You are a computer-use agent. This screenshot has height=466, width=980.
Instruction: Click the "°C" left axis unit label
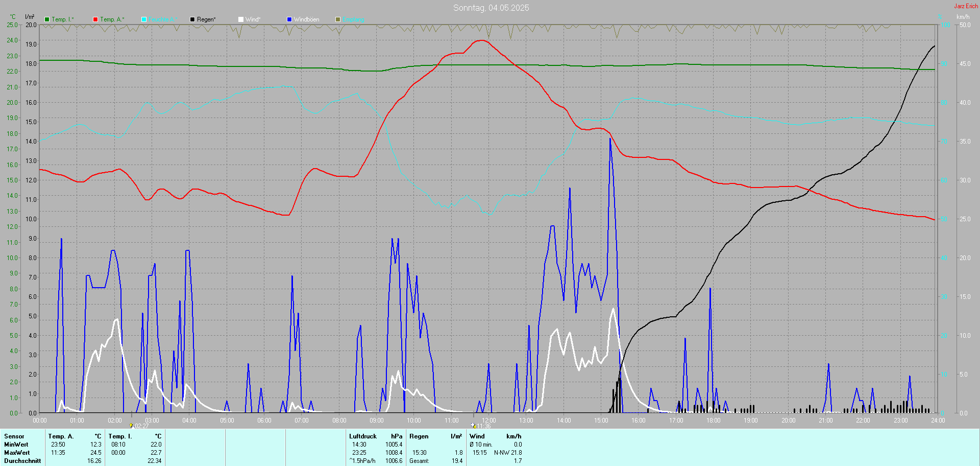pyautogui.click(x=13, y=17)
